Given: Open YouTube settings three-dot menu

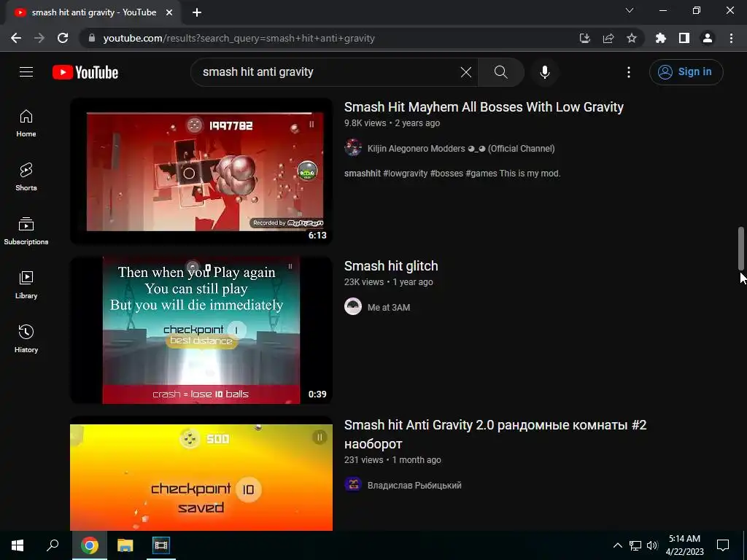Looking at the screenshot, I should click(629, 72).
